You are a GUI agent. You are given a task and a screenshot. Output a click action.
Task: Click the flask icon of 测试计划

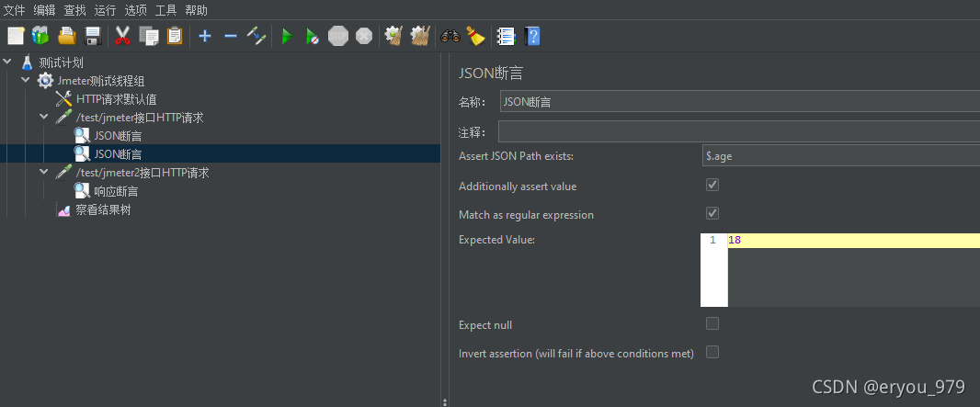coord(27,62)
